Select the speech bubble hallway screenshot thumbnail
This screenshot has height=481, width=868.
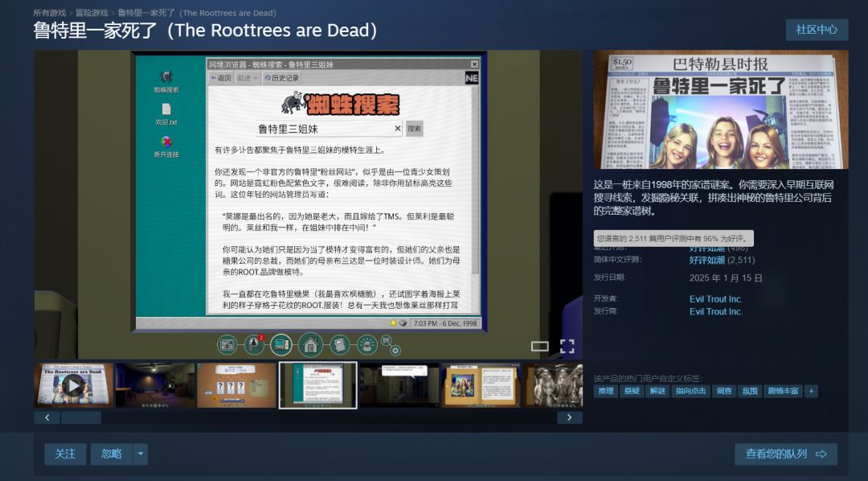point(399,385)
